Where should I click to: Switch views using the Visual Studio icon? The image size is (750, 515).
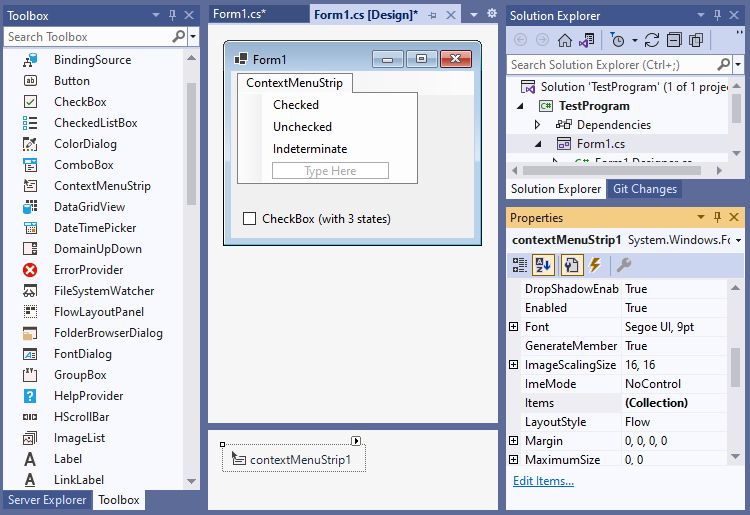(x=587, y=40)
